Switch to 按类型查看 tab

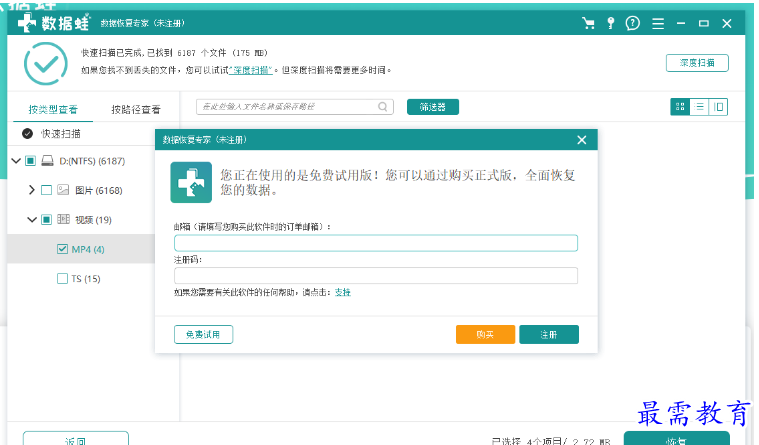[x=53, y=109]
